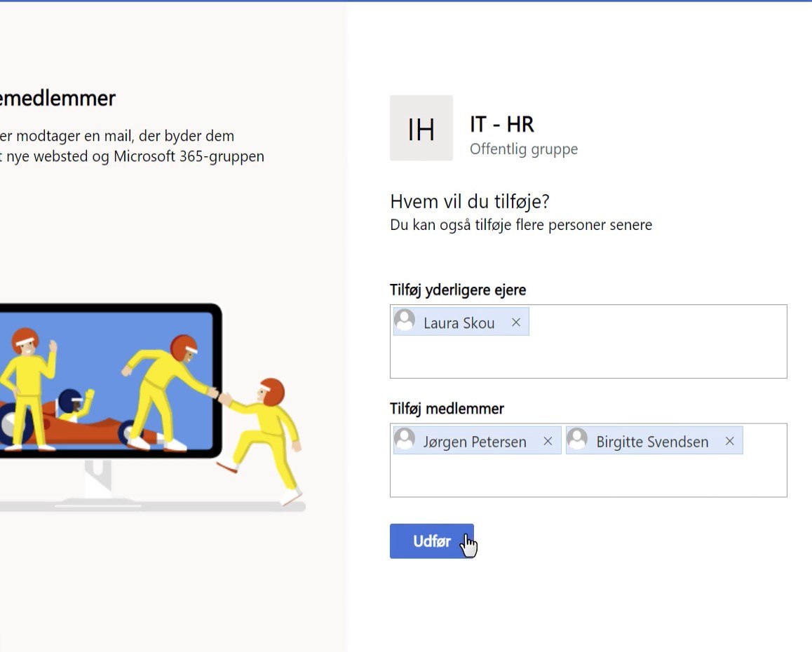Click the IH group logo tile

421,128
